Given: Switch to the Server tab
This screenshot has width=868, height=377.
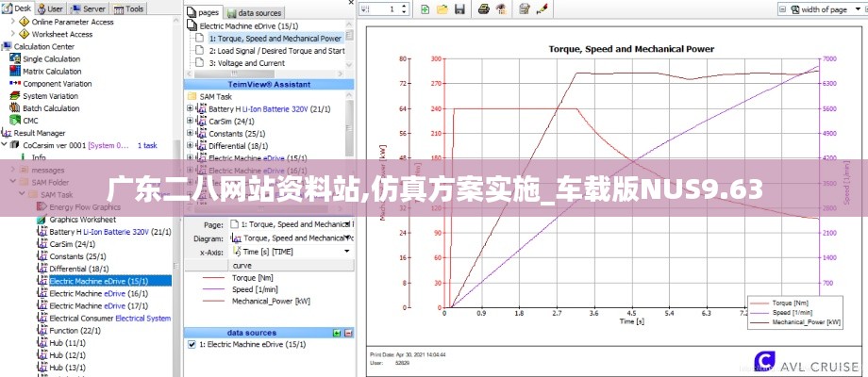Looking at the screenshot, I should pyautogui.click(x=89, y=8).
